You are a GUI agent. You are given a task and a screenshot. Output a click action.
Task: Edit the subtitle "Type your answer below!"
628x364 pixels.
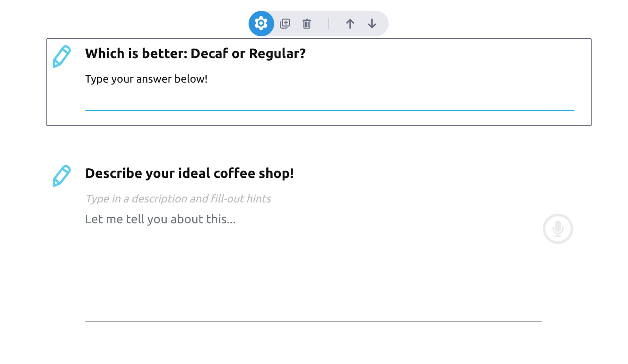point(146,79)
